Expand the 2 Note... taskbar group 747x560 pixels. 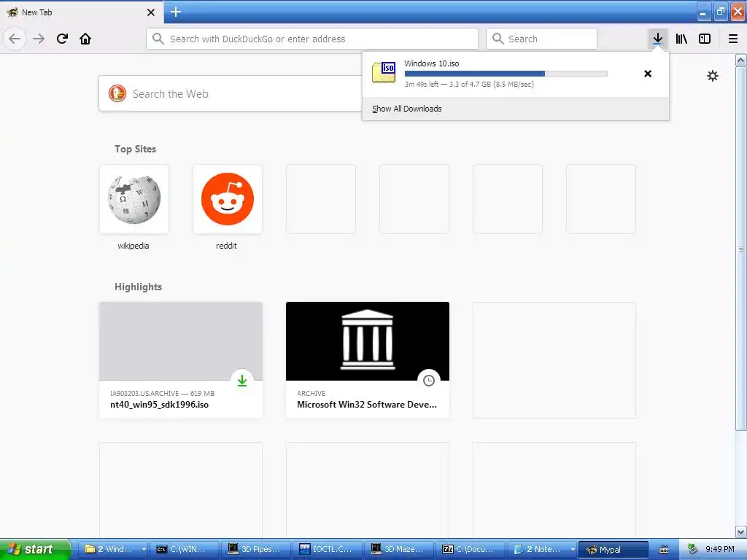tap(542, 549)
